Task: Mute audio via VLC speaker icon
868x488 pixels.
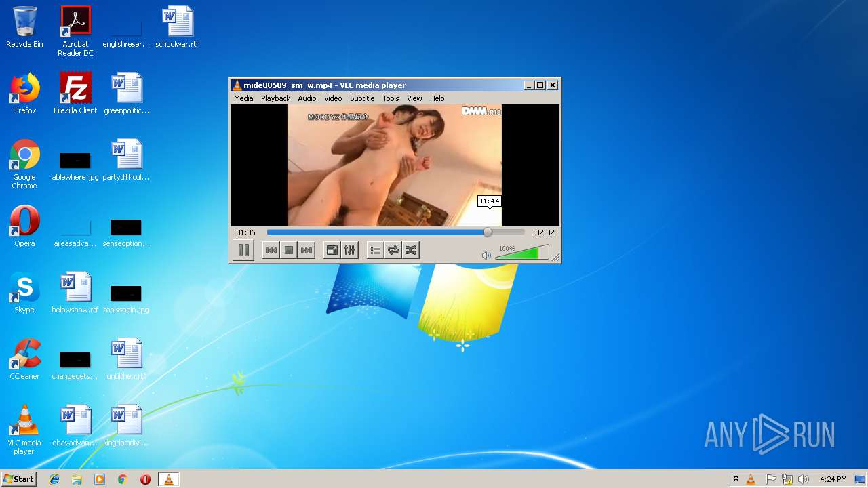Action: point(486,256)
